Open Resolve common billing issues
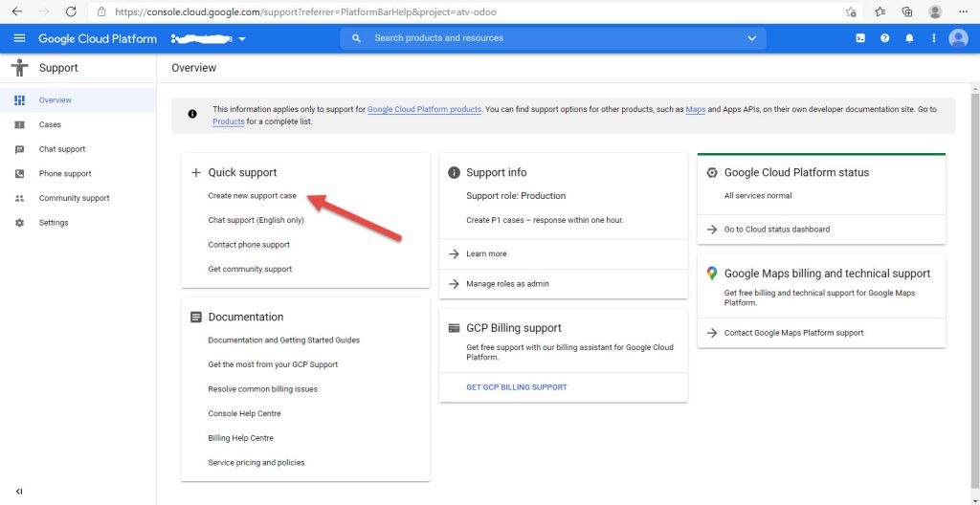This screenshot has height=505, width=980. point(262,388)
